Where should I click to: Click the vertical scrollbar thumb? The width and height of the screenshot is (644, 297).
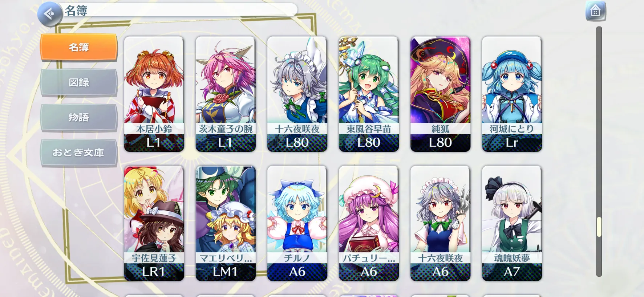[x=599, y=227]
